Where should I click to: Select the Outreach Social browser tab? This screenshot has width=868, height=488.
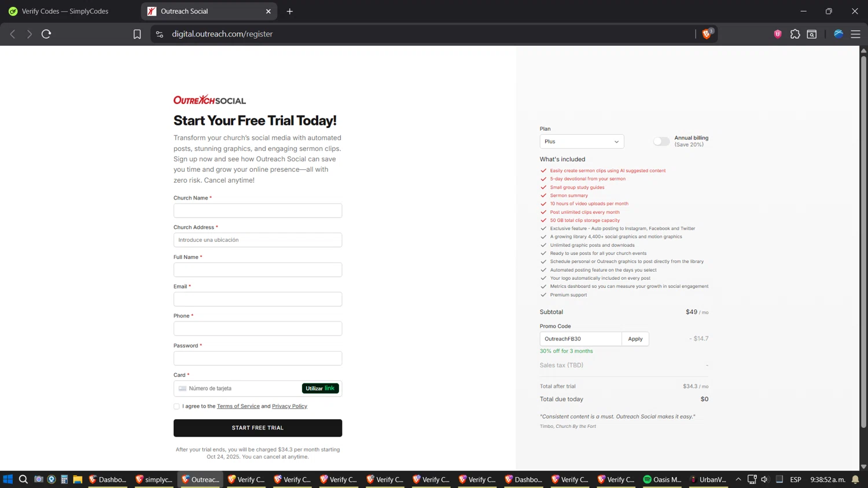pyautogui.click(x=209, y=11)
